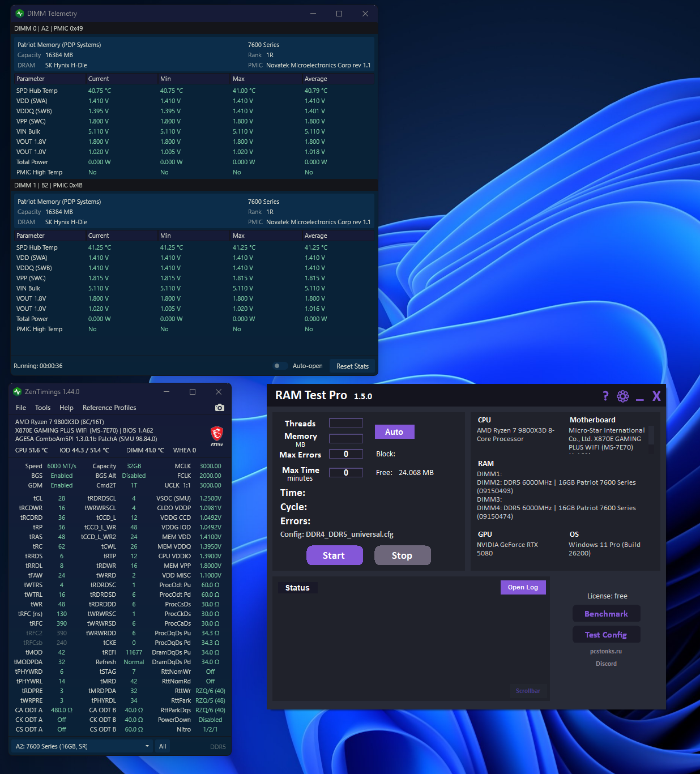Click the hardware info panel scrollbar
Image resolution: width=700 pixels, height=774 pixels.
[x=651, y=435]
